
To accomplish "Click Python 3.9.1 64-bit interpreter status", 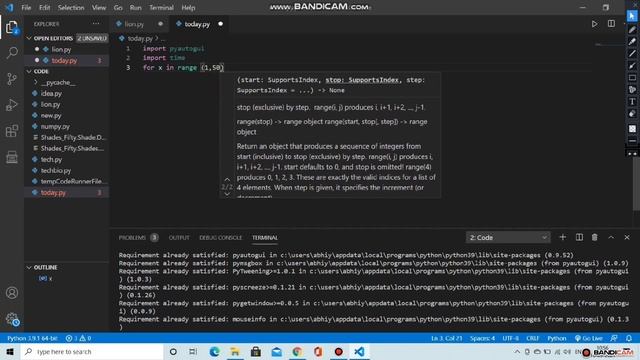I will 32,338.
